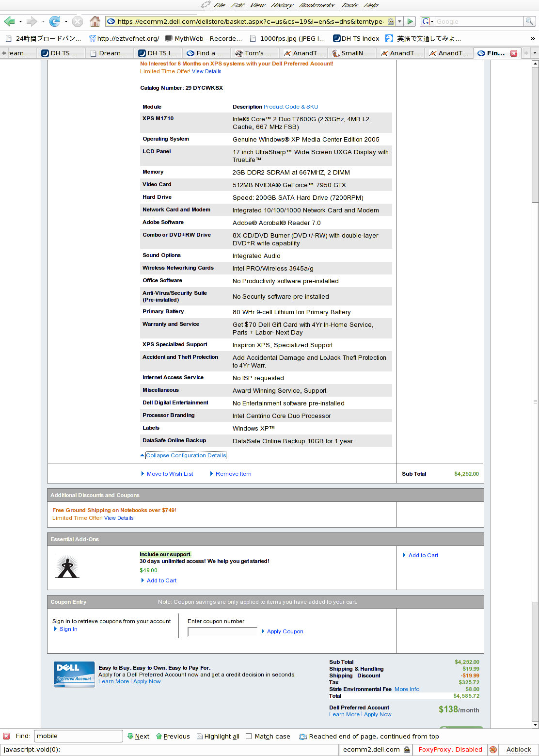
Task: Click the support figure image in Essential Add-Ons
Action: point(67,567)
